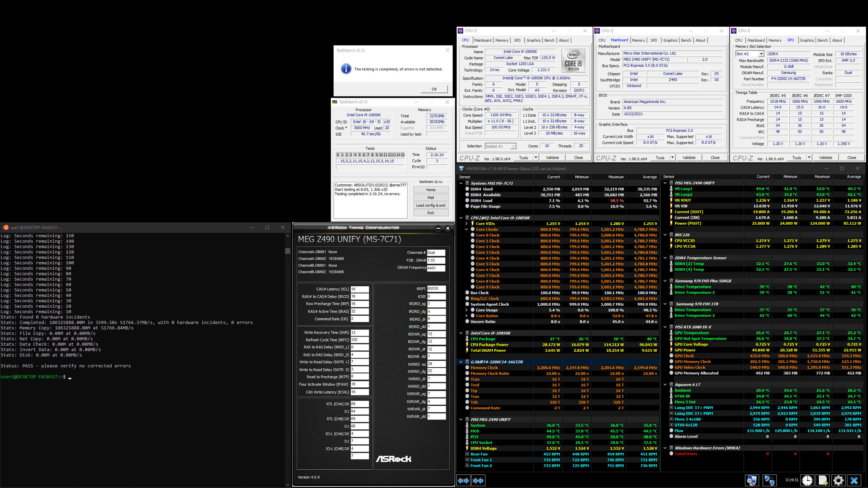Click terminal window vertical scrollbar thumb

pyautogui.click(x=288, y=251)
